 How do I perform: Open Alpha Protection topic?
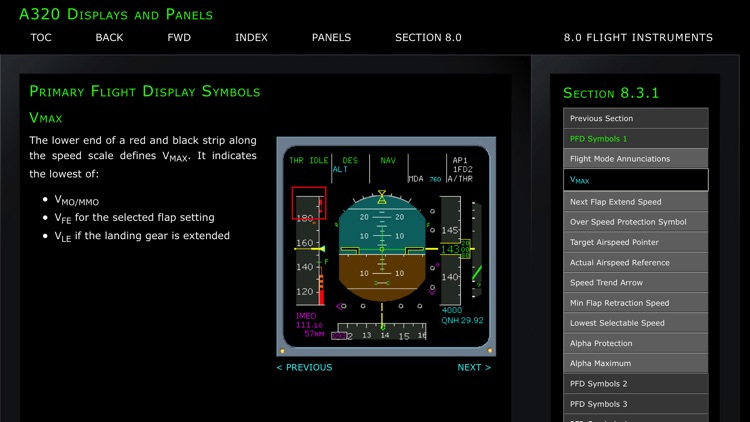tap(636, 344)
